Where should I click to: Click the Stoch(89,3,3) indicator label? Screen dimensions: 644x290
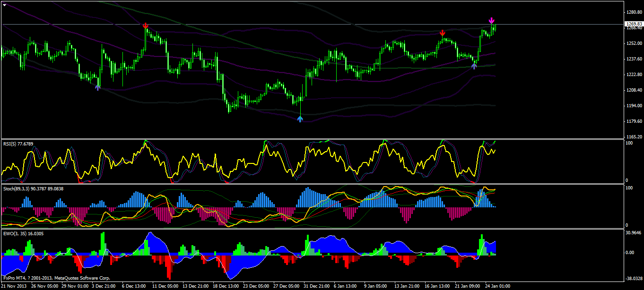[33, 189]
